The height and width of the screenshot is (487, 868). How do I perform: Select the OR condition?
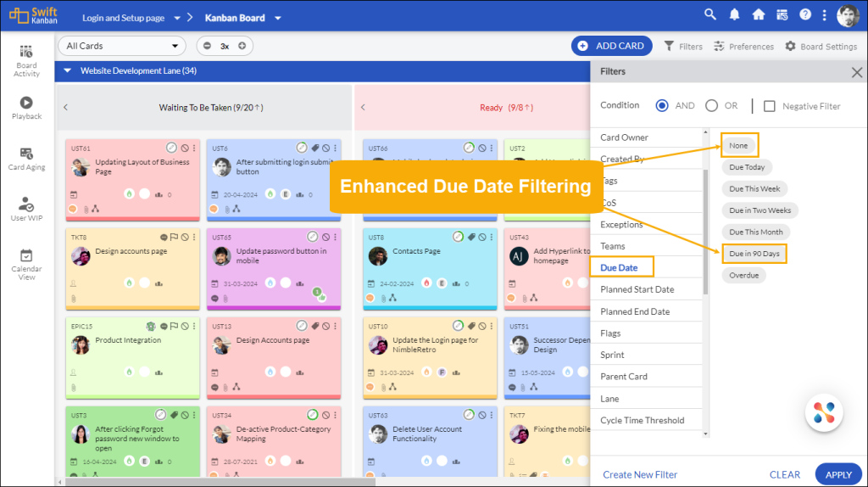(x=711, y=105)
